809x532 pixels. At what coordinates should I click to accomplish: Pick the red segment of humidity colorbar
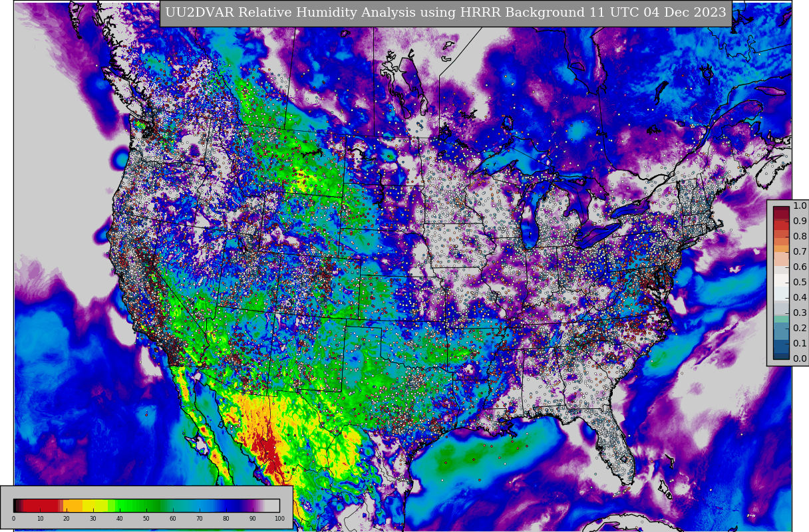click(41, 505)
